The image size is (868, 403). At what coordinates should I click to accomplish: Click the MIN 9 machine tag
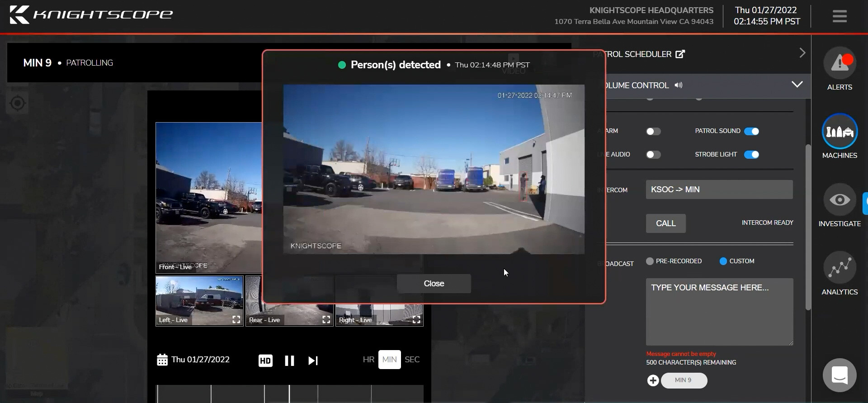click(x=684, y=380)
